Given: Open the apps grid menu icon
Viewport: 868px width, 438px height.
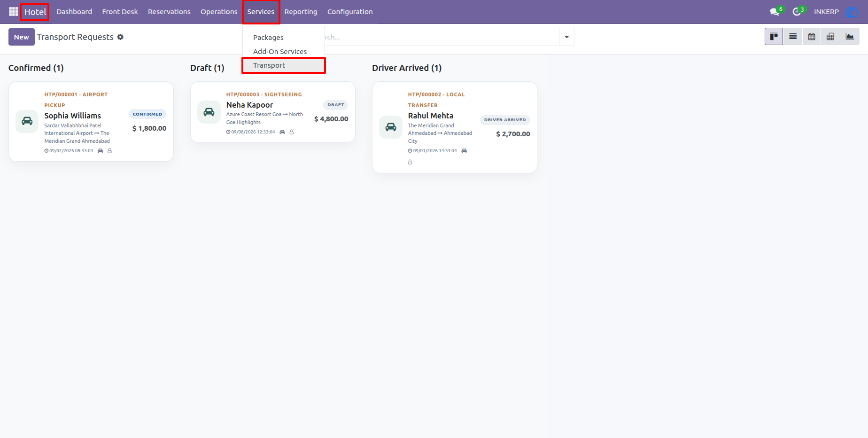Looking at the screenshot, I should click(13, 12).
